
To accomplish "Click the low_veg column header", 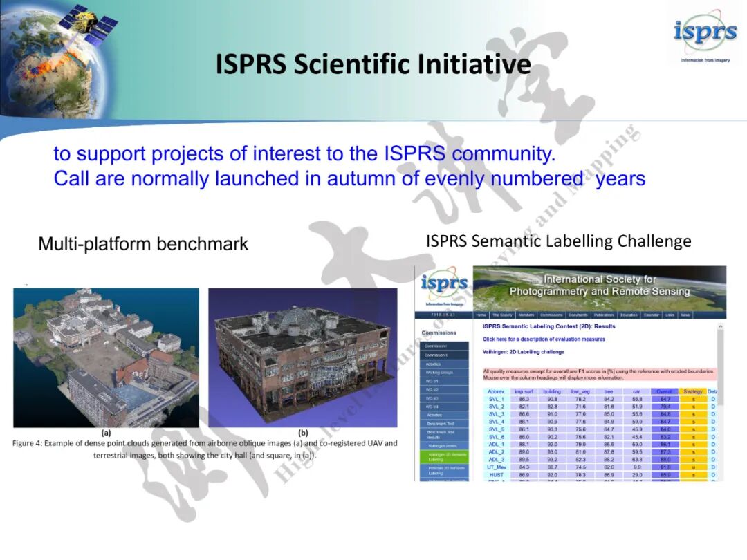I will [x=580, y=391].
